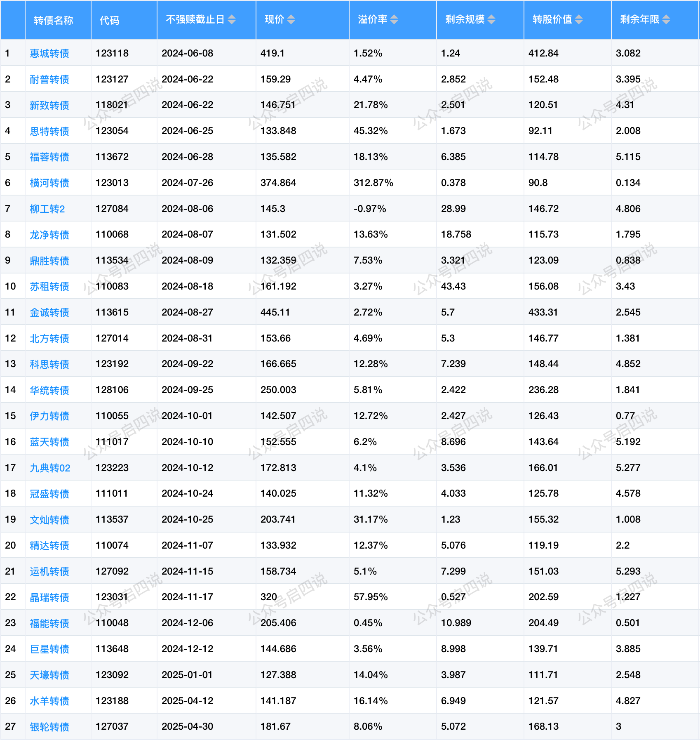Image resolution: width=700 pixels, height=740 pixels.
Task: Sort by 转股价值 arrows icon
Action: pos(579,19)
